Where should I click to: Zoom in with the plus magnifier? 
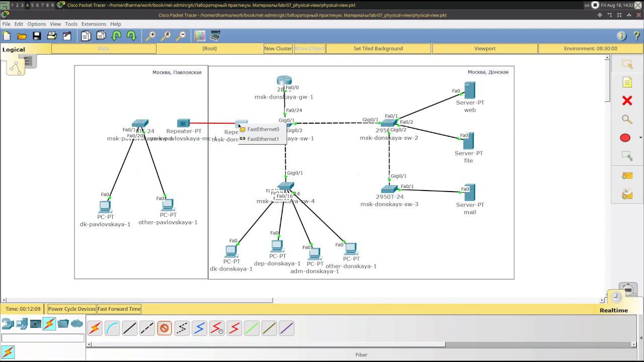click(x=150, y=36)
